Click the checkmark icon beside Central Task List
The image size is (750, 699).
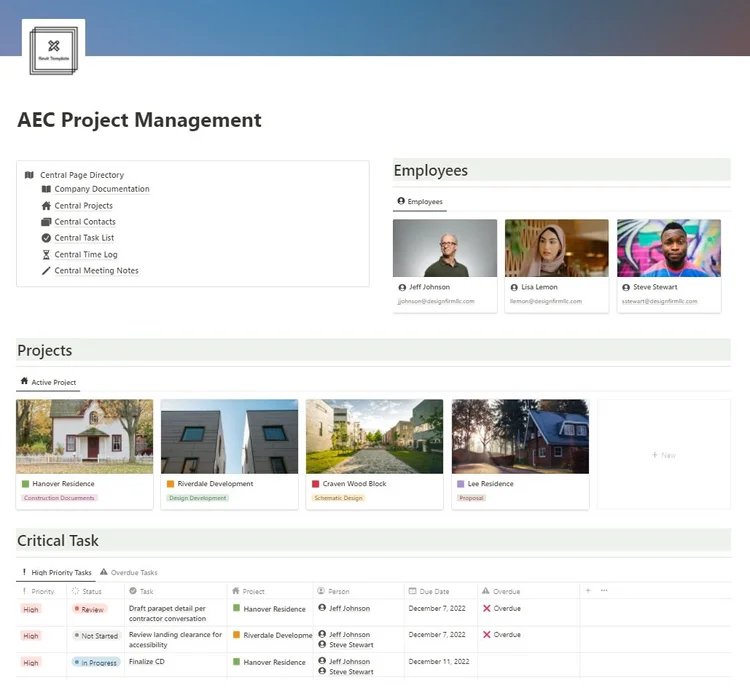pyautogui.click(x=46, y=238)
